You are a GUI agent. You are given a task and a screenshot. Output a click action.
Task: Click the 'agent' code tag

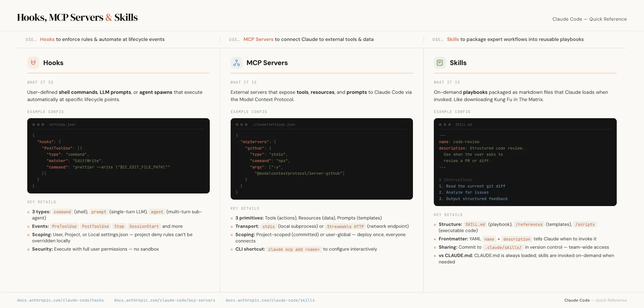tap(157, 212)
